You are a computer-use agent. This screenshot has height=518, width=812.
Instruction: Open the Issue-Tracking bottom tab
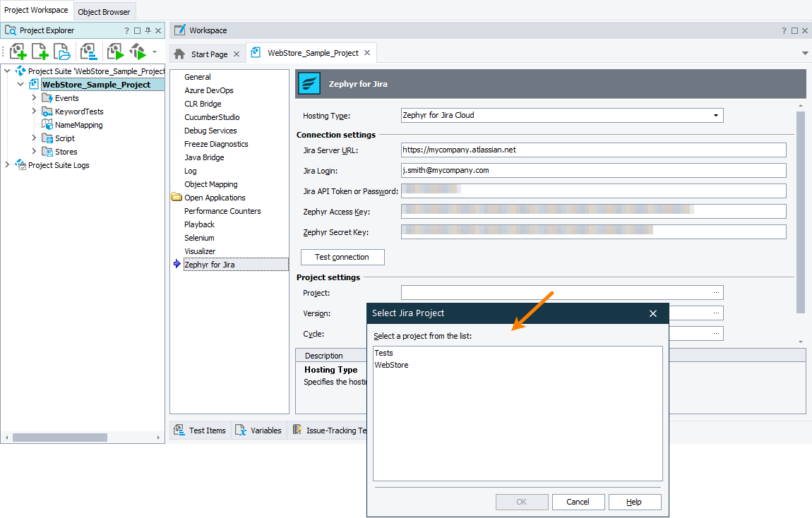(x=329, y=430)
